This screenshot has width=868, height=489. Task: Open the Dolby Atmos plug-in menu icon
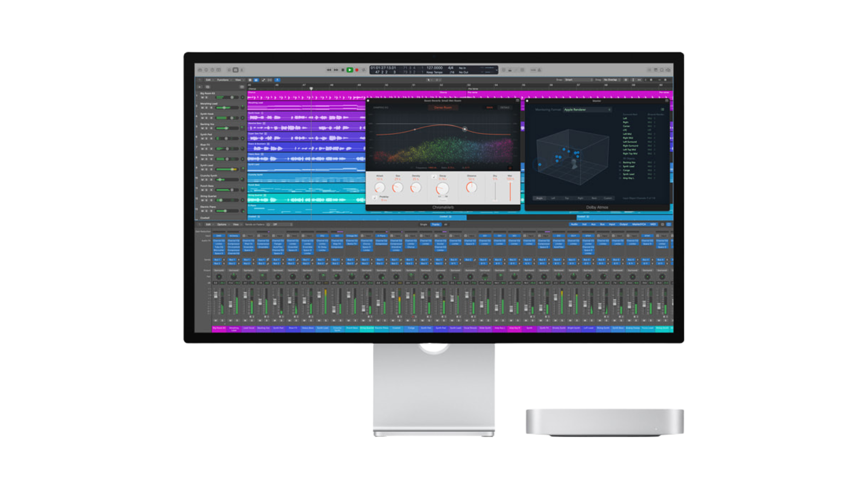pyautogui.click(x=663, y=110)
